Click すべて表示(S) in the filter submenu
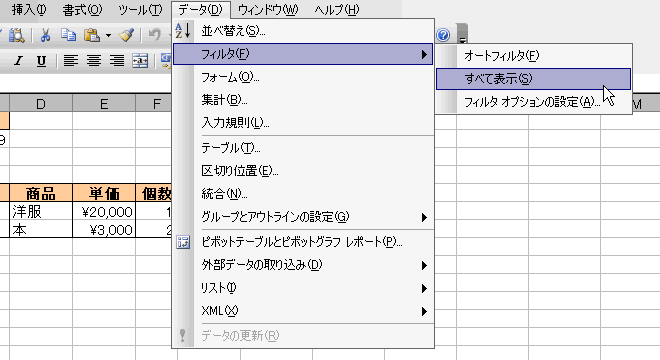The width and height of the screenshot is (660, 360). (533, 79)
